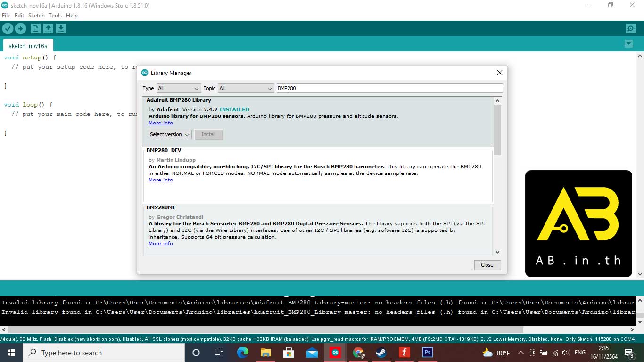Click the ENG language indicator
644x362 pixels.
(580, 353)
